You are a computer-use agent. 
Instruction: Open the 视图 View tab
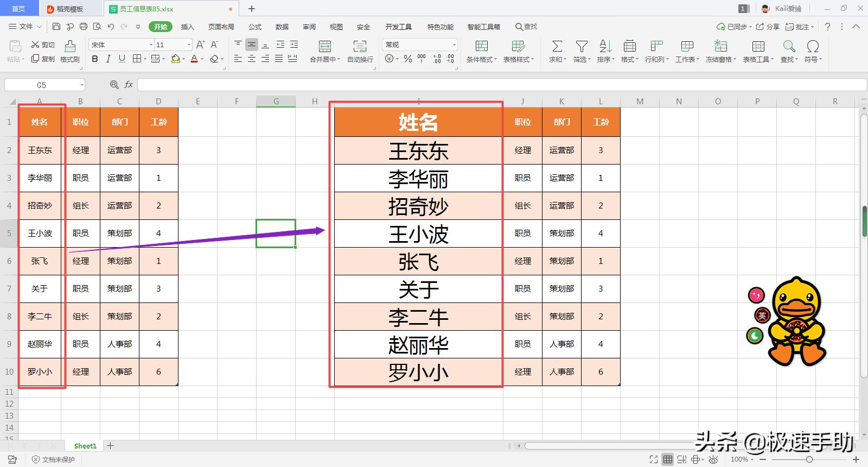[x=336, y=27]
